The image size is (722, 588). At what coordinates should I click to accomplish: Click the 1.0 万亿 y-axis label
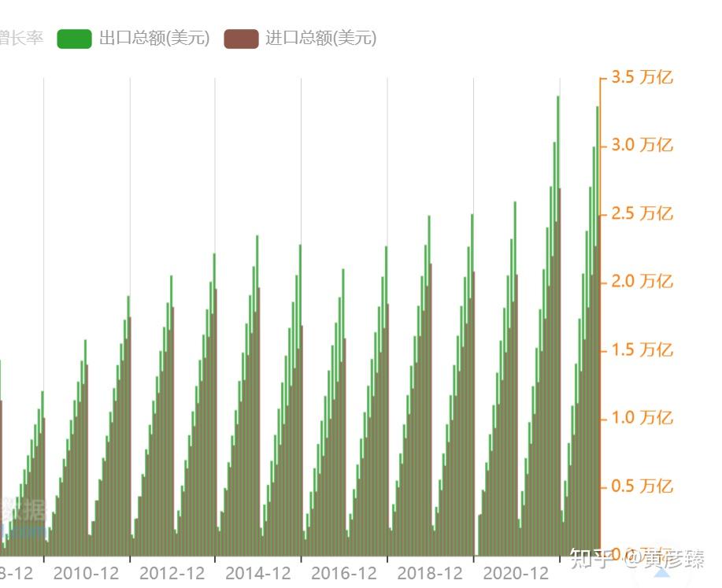click(642, 418)
